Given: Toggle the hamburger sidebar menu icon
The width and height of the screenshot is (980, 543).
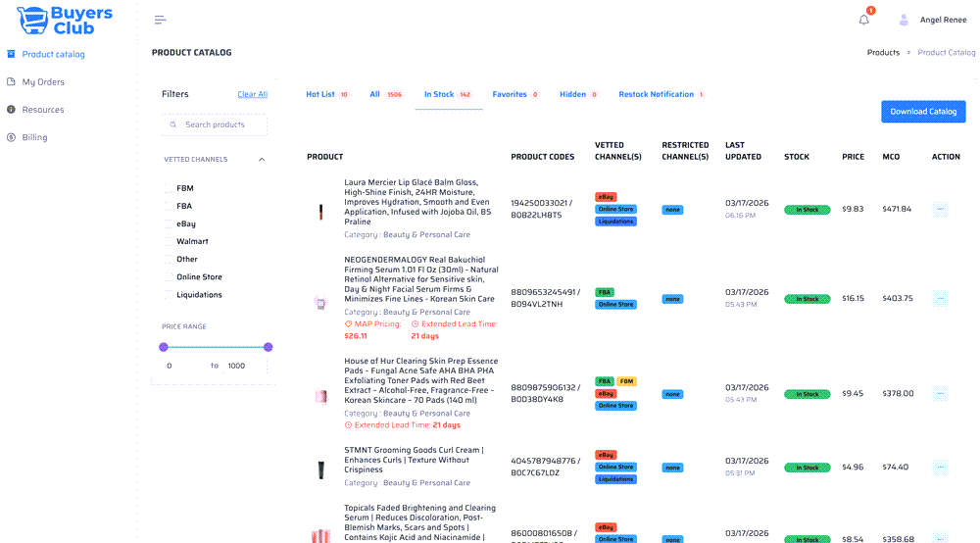Looking at the screenshot, I should point(160,20).
